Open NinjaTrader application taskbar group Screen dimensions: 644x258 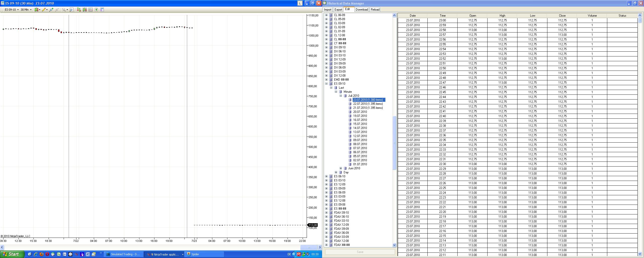165,254
